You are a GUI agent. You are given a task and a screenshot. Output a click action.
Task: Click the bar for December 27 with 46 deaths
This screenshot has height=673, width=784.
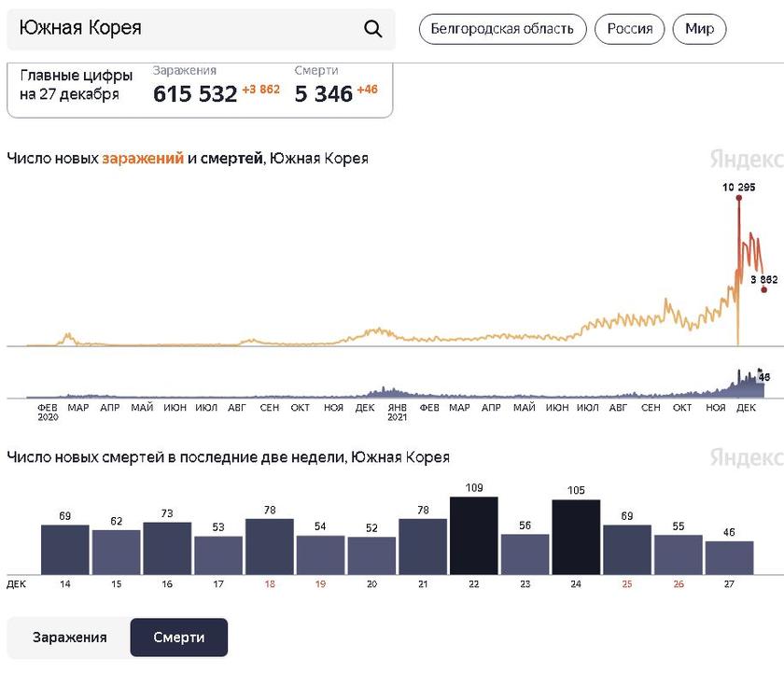click(x=729, y=557)
